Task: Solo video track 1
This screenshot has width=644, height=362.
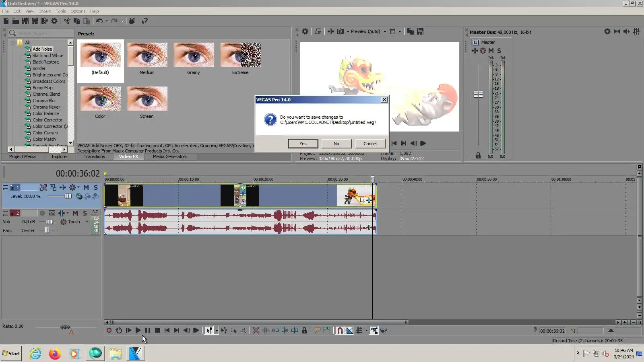Action: point(96,187)
